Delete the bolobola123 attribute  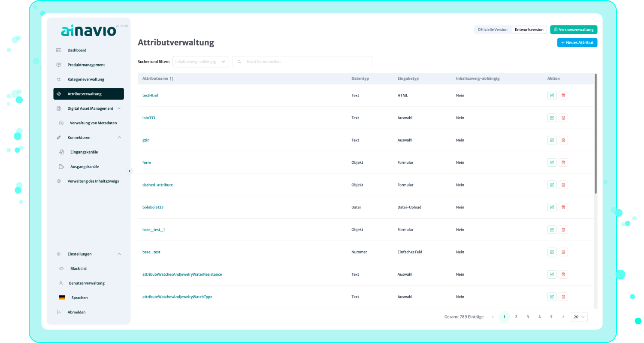click(x=563, y=207)
